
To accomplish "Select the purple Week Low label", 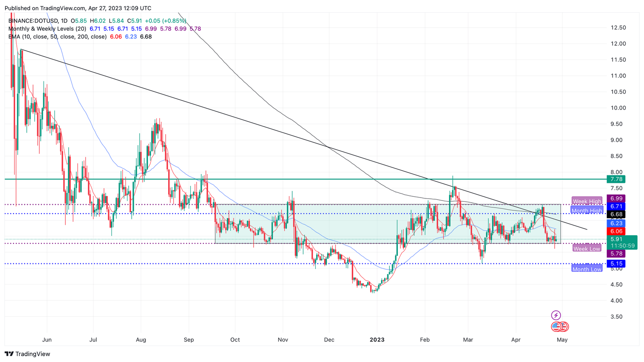I will click(587, 248).
